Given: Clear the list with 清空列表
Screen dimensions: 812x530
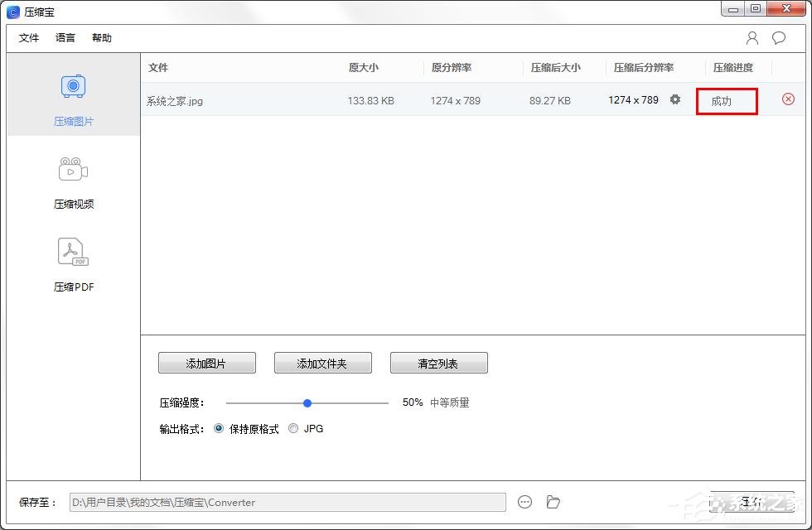Looking at the screenshot, I should (438, 362).
